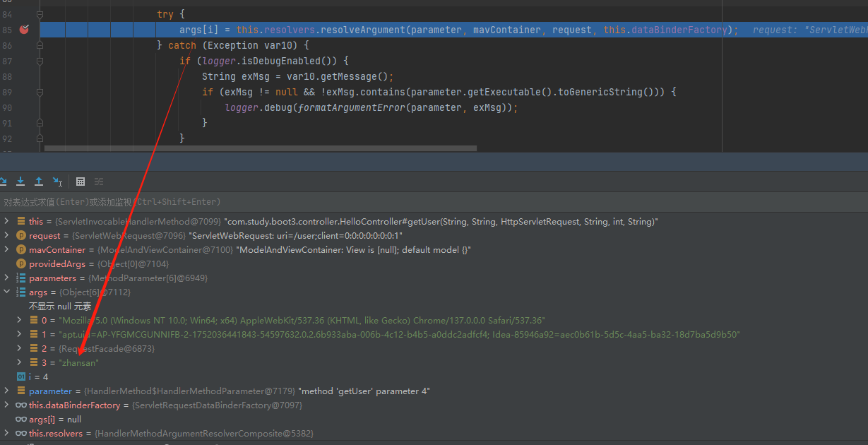Click the parameter icon beside 'request'
The width and height of the screenshot is (868, 445).
point(20,235)
